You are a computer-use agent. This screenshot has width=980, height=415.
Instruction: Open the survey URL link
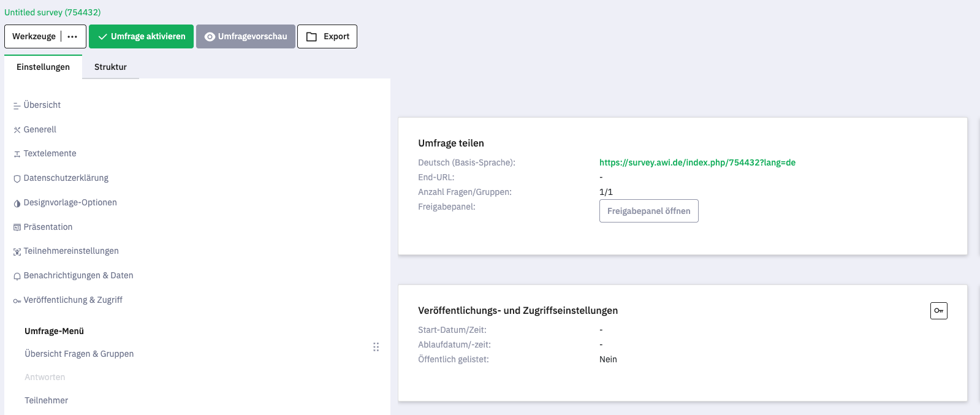(697, 162)
